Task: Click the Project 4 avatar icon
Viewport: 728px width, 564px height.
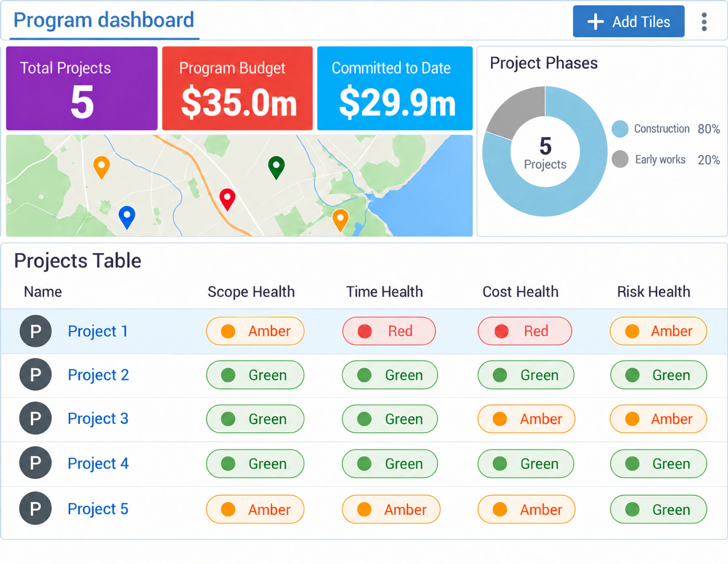Action: click(35, 463)
